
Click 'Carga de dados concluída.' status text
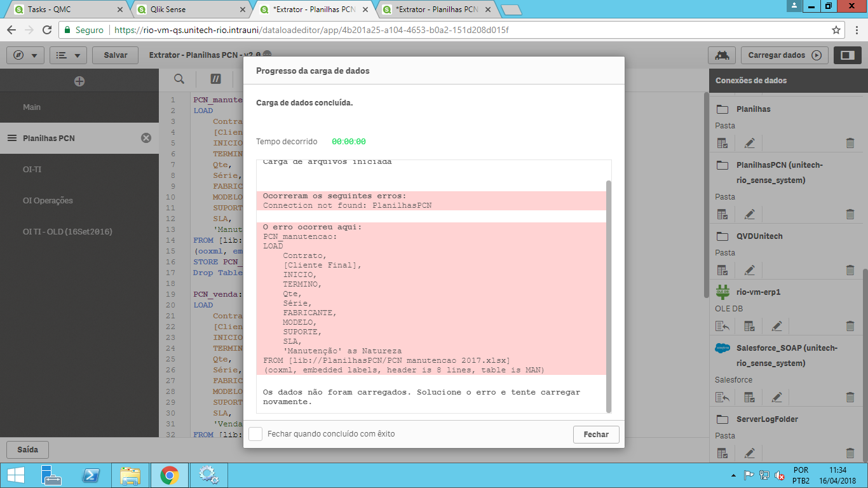coord(304,102)
